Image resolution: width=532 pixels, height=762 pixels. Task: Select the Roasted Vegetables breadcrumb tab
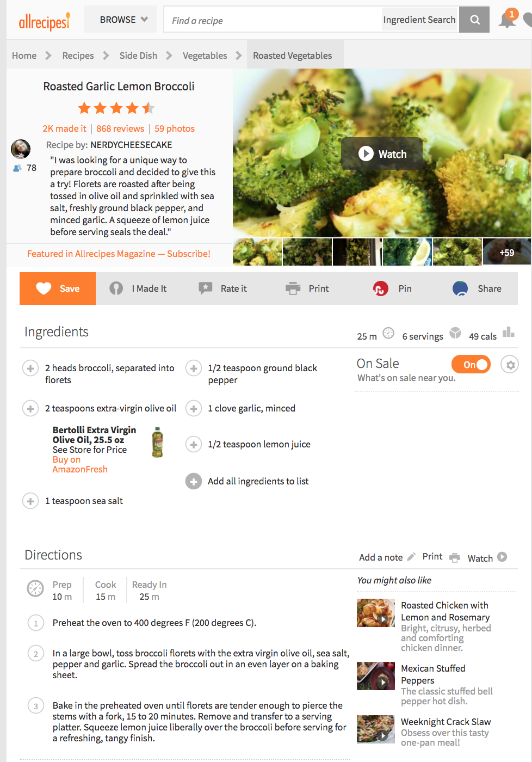coord(293,56)
